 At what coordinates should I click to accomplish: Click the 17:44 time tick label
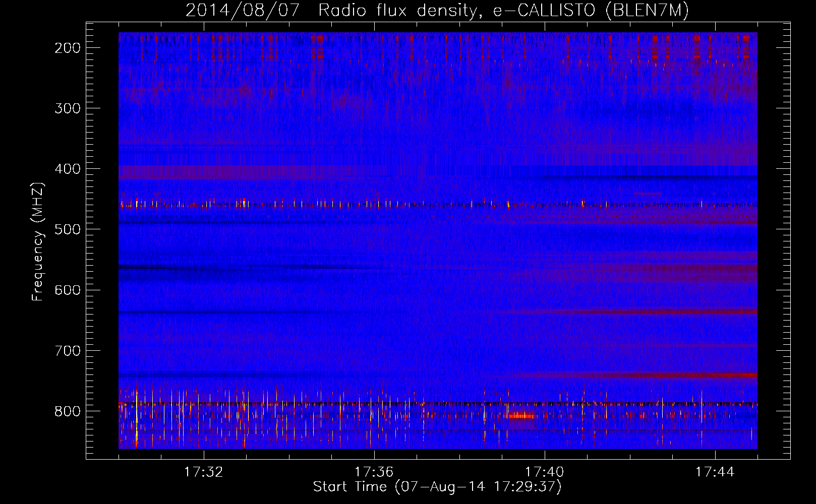[715, 472]
